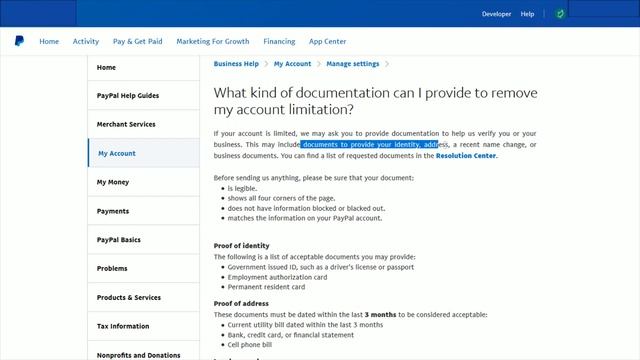
Task: Click the green shield icon in top bar
Action: (x=560, y=14)
